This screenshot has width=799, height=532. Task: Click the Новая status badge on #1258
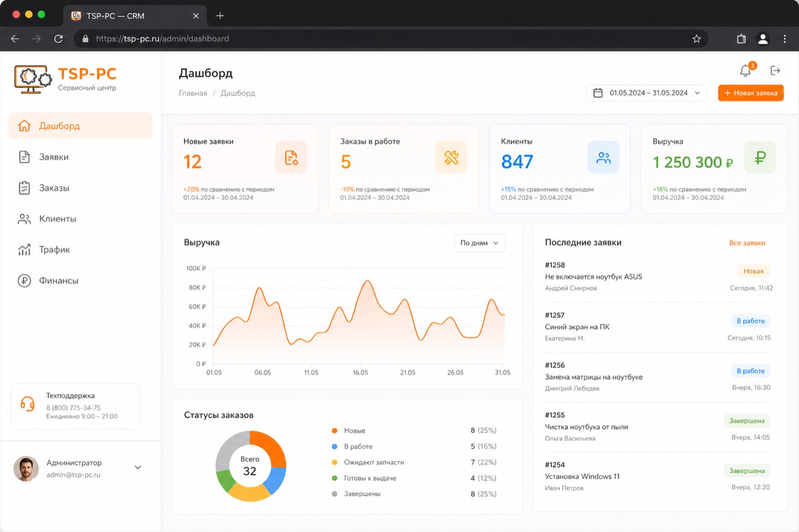753,271
